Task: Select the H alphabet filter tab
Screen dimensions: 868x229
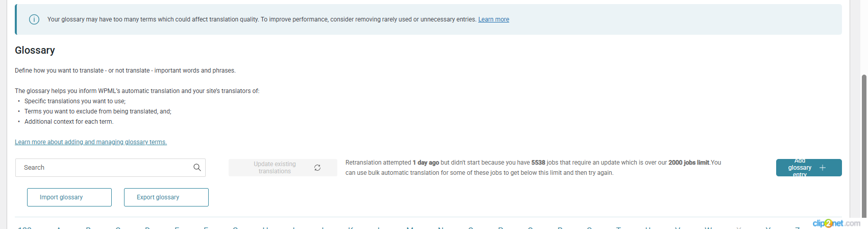Action: point(266,227)
